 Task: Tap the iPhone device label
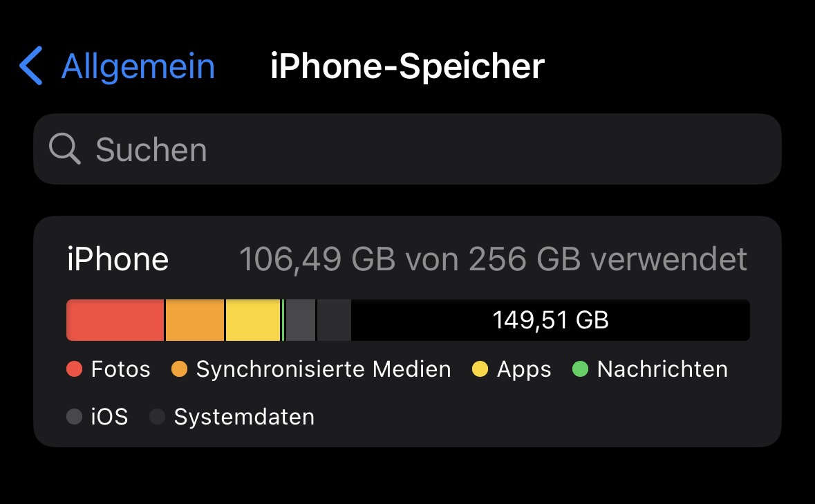pos(118,259)
